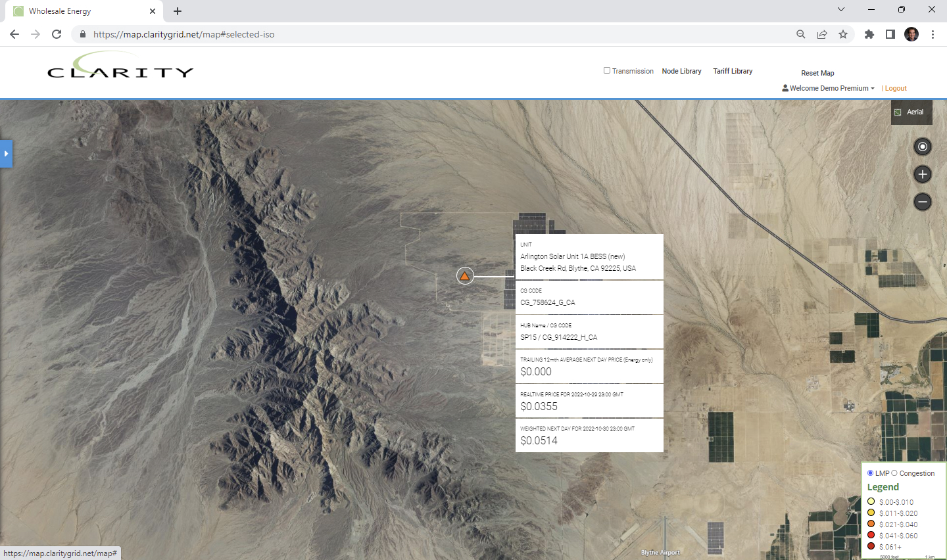The height and width of the screenshot is (560, 947).
Task: Bookmark this page with the star icon
Action: (x=843, y=34)
